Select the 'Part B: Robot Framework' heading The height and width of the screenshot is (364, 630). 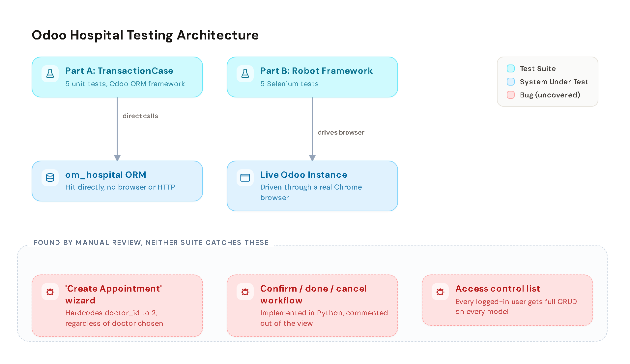(x=316, y=71)
